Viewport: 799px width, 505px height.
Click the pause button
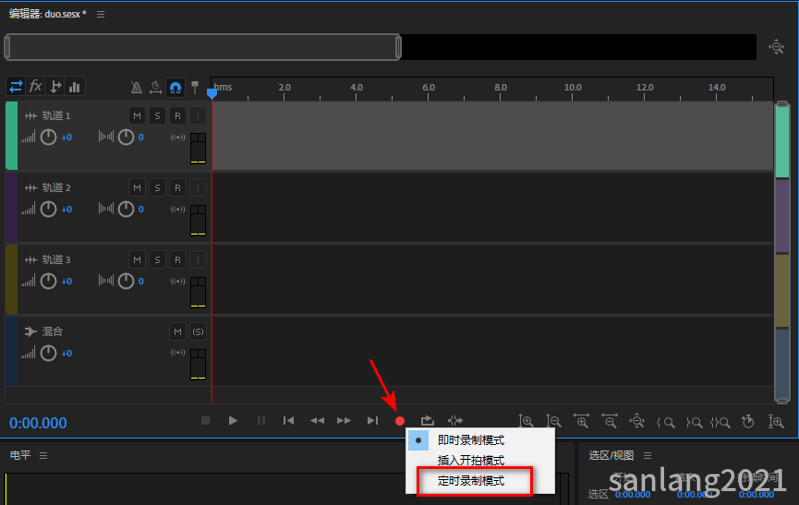(261, 420)
